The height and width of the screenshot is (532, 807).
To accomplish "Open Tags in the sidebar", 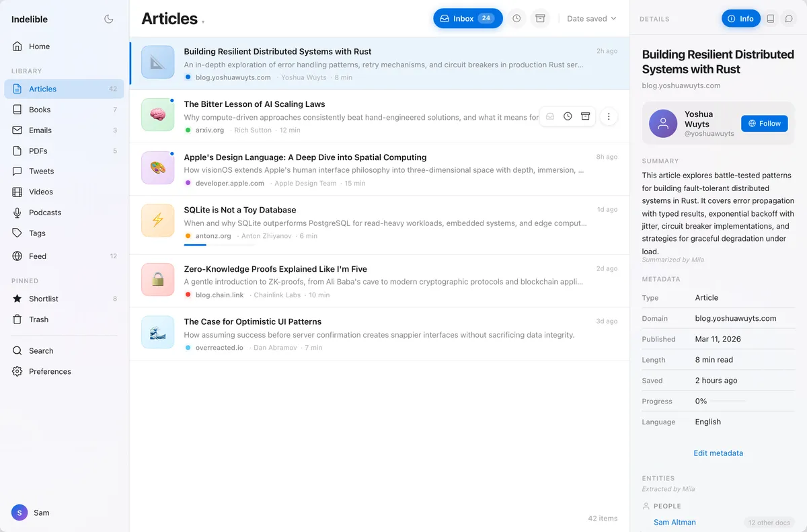I will click(x=64, y=233).
